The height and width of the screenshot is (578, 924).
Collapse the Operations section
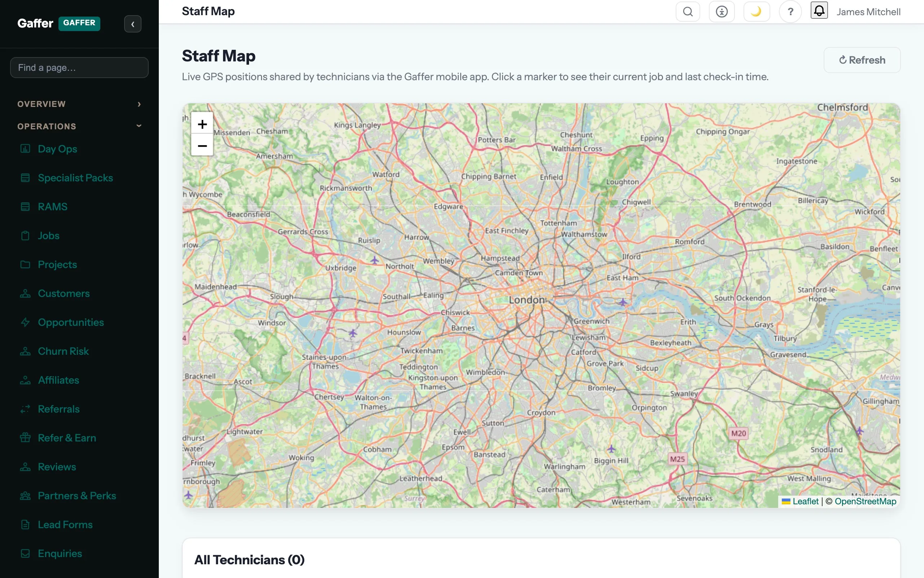tap(79, 126)
